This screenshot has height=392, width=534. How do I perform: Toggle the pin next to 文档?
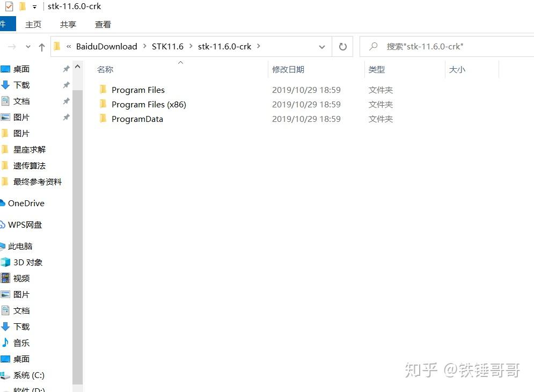(x=66, y=101)
